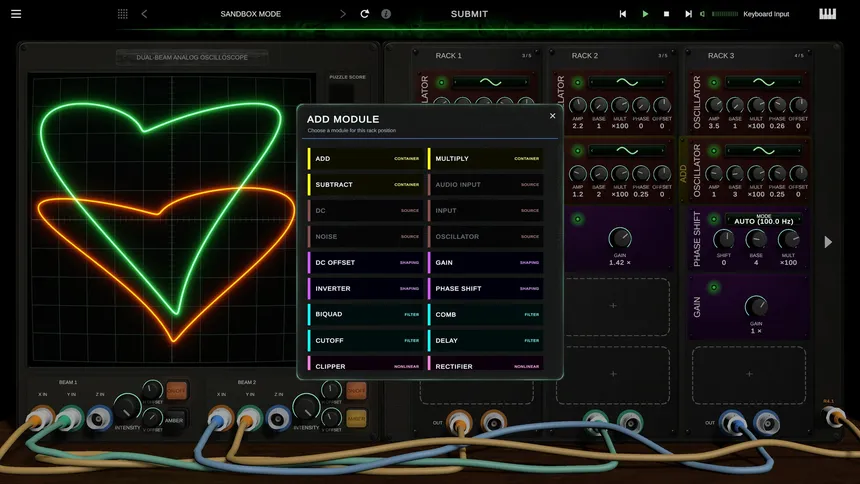Screen dimensions: 860x484
Task: Click Beam 1 INTENSITY knob
Action: point(127,408)
